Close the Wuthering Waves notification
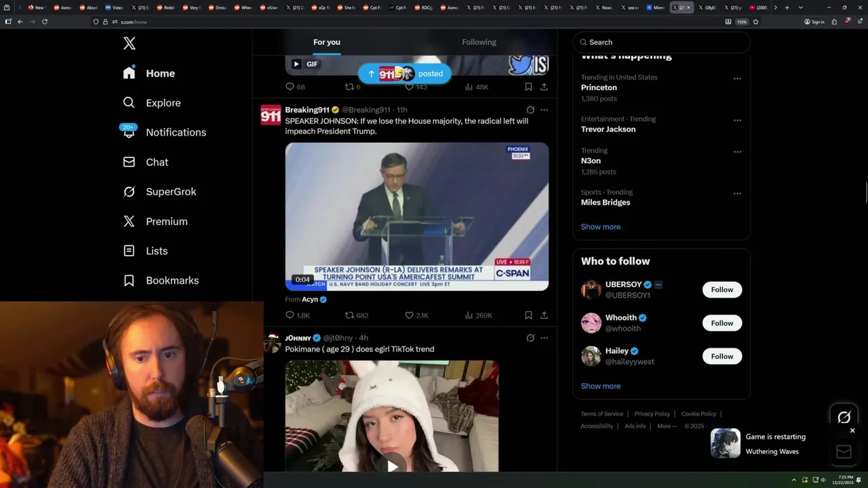The image size is (868, 488). 852,431
